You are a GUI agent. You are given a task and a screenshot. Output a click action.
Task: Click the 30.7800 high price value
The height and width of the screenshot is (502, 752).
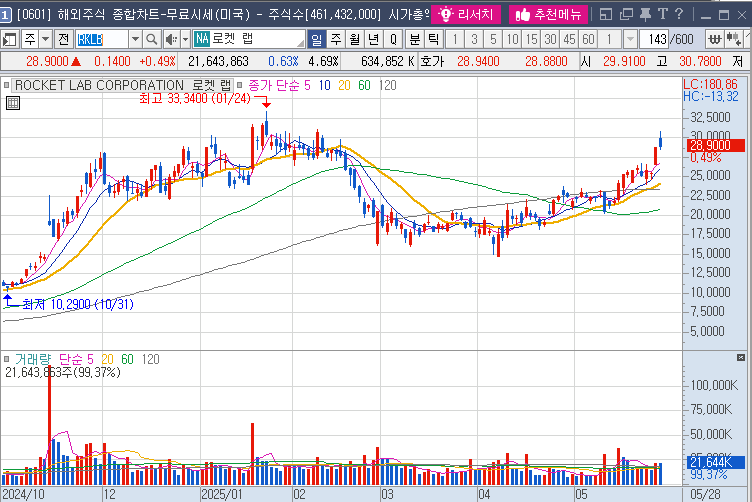pos(700,61)
